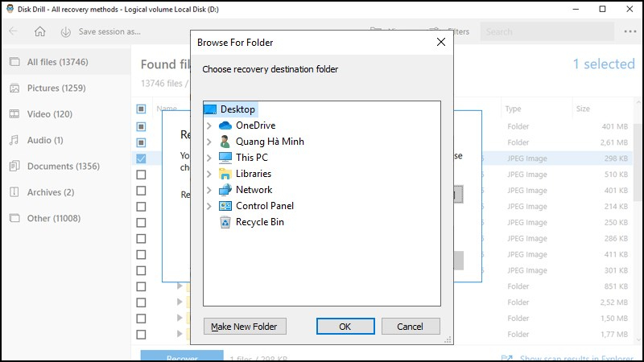Expand the Libraries tree node
The height and width of the screenshot is (362, 644).
coord(209,174)
